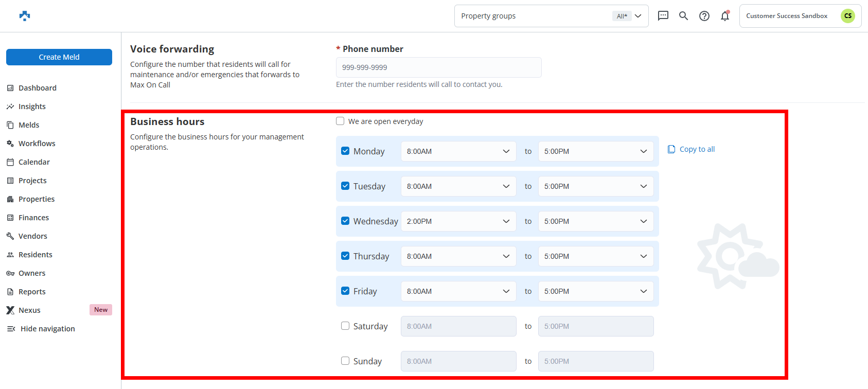This screenshot has width=868, height=389.
Task: Open the chat messages icon
Action: [663, 16]
